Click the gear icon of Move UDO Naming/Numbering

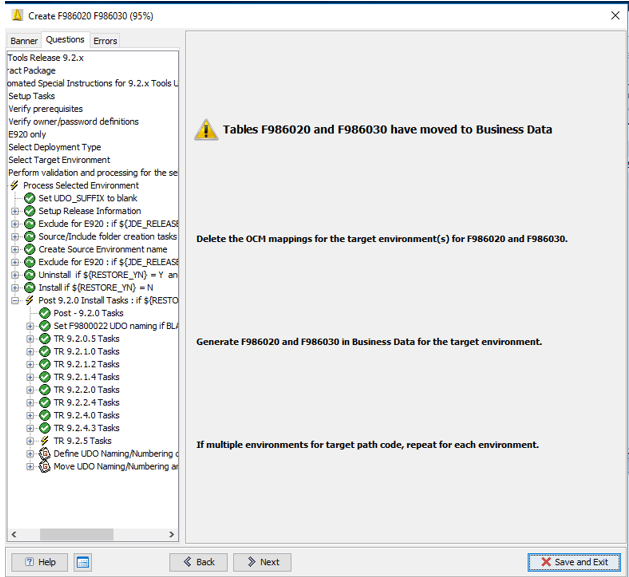pos(45,466)
